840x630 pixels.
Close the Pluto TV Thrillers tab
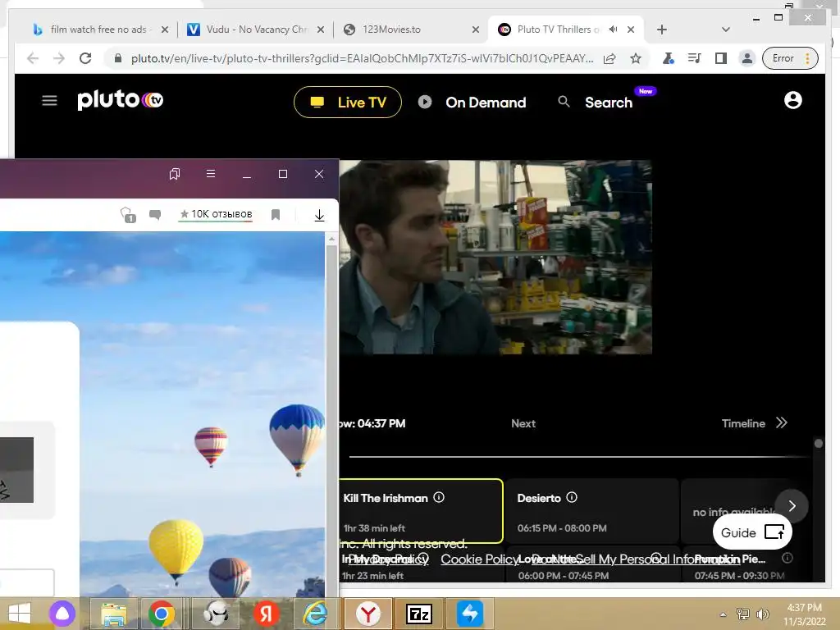[x=631, y=30]
